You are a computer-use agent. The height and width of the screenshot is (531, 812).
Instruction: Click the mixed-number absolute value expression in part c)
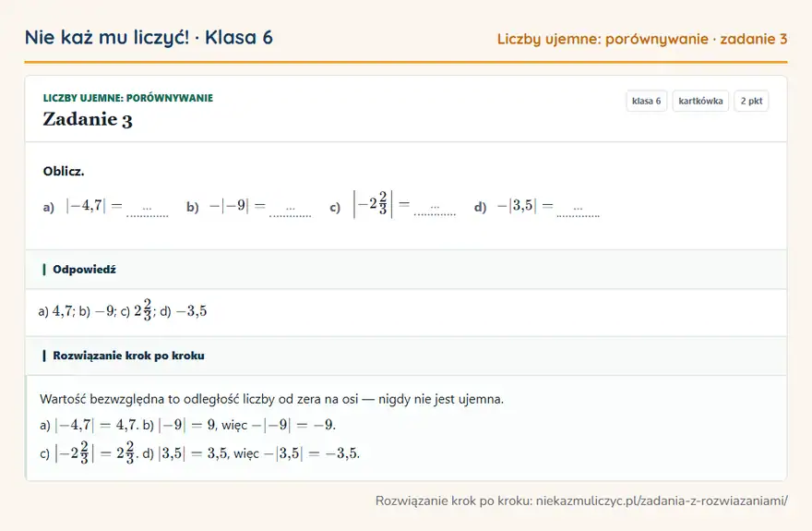pos(373,204)
